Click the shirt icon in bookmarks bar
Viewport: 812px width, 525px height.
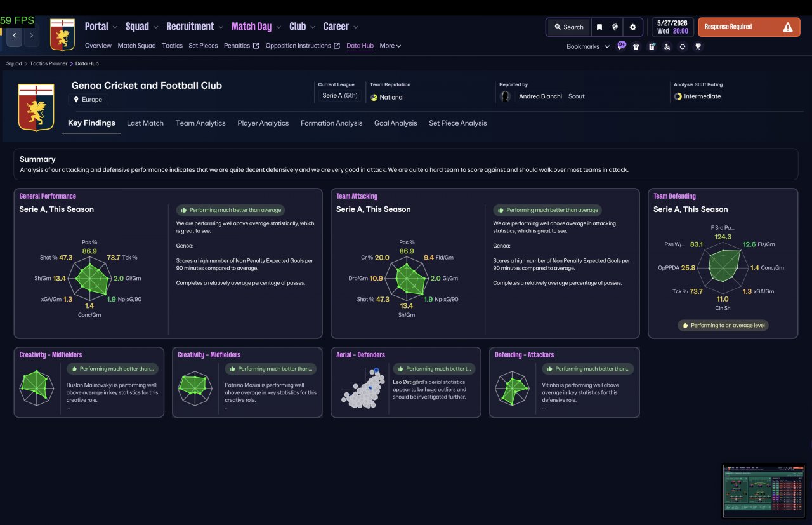636,46
